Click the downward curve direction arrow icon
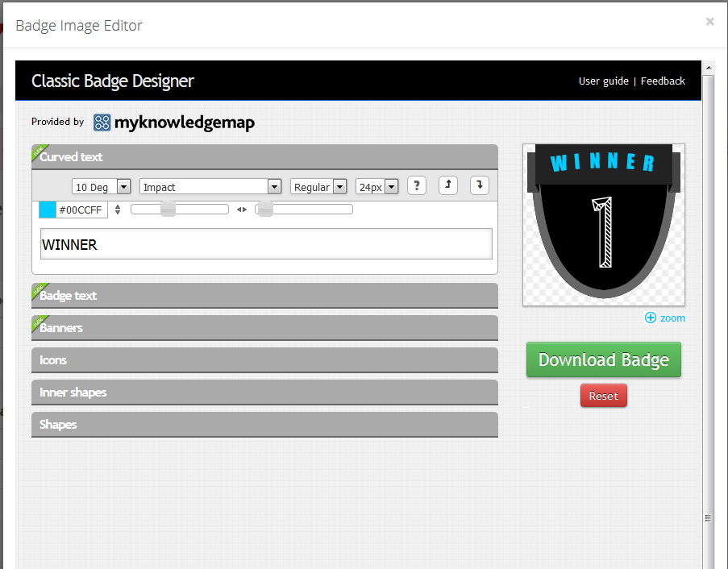Viewport: 728px width, 569px height. click(x=479, y=185)
